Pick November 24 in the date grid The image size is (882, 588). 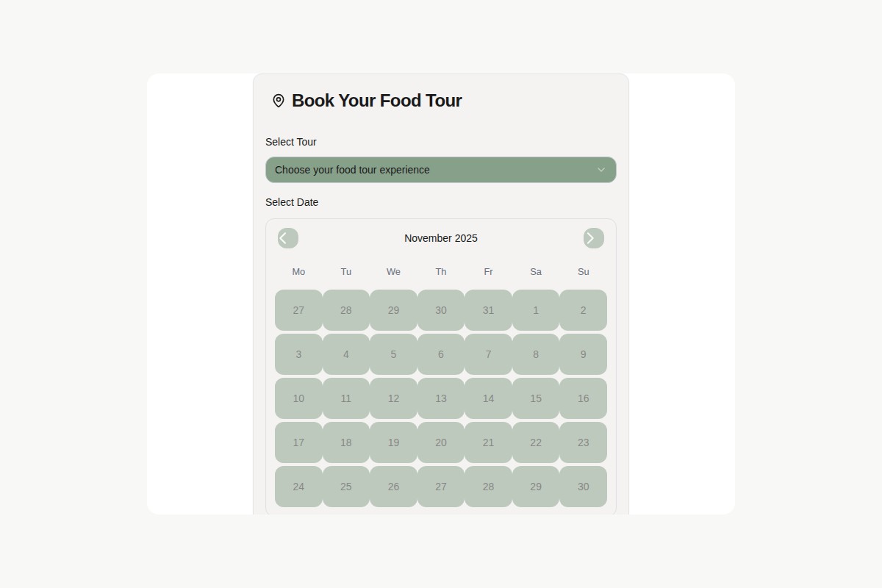pos(298,487)
